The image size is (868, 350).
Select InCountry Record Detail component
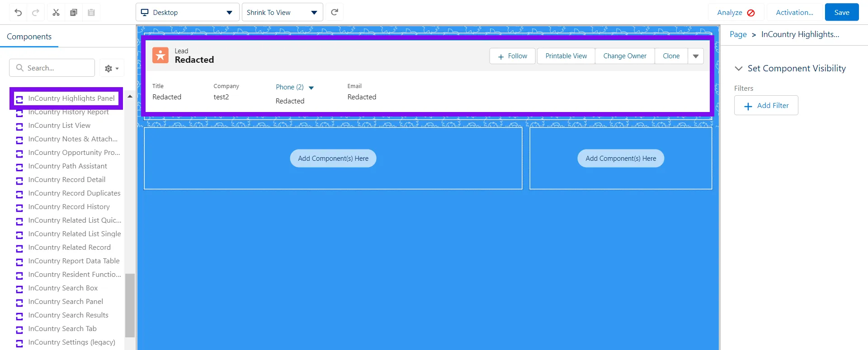(x=66, y=180)
